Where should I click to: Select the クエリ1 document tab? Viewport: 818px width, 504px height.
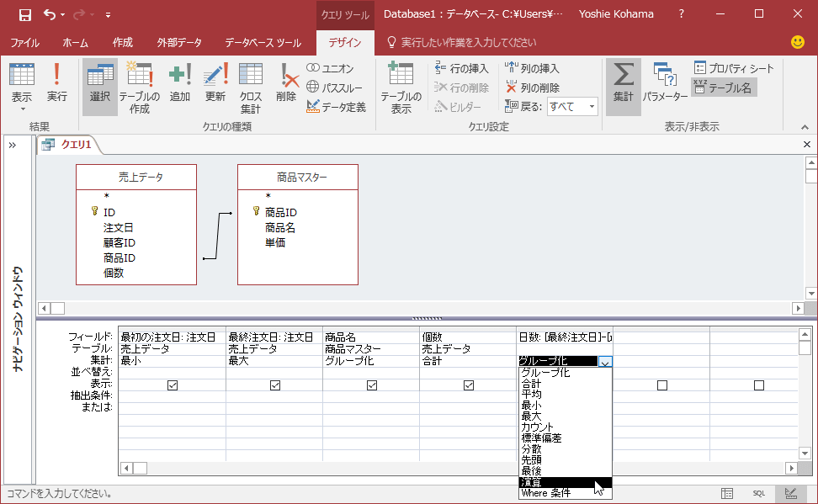click(x=69, y=145)
